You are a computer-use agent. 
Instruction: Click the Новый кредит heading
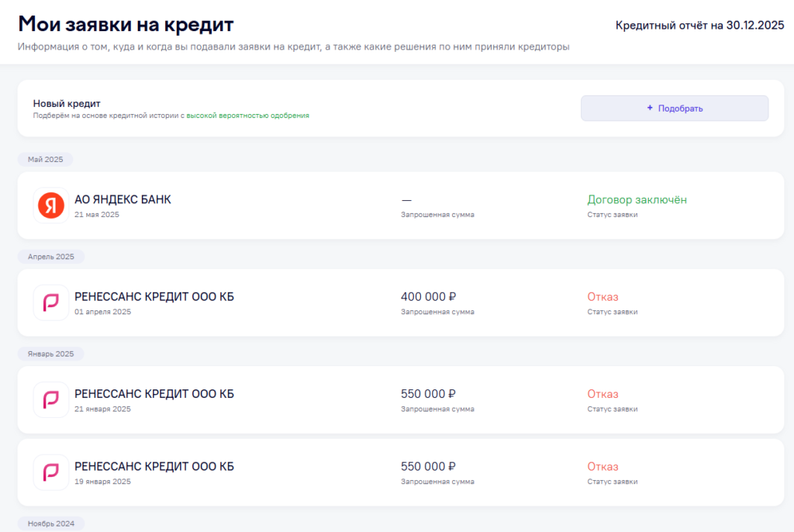tap(67, 103)
